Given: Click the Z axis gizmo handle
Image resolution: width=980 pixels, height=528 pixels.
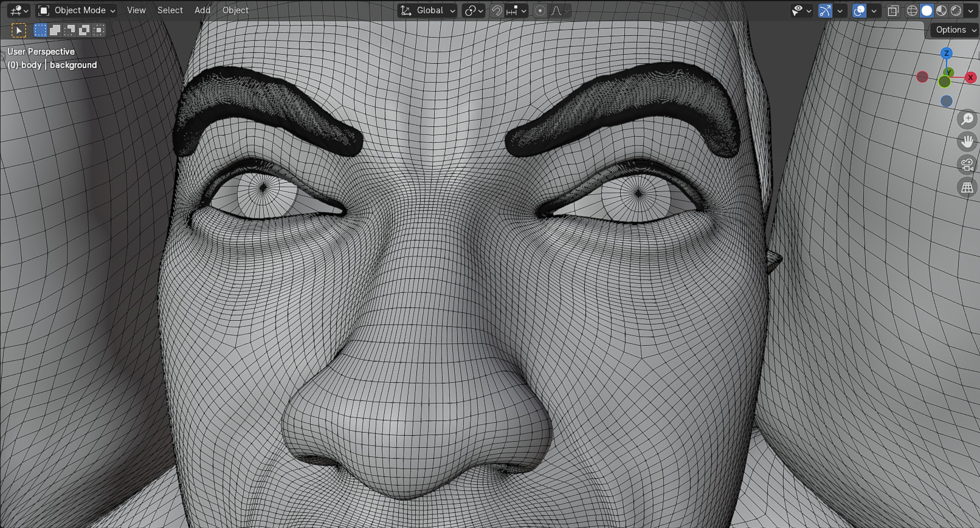Looking at the screenshot, I should click(946, 53).
